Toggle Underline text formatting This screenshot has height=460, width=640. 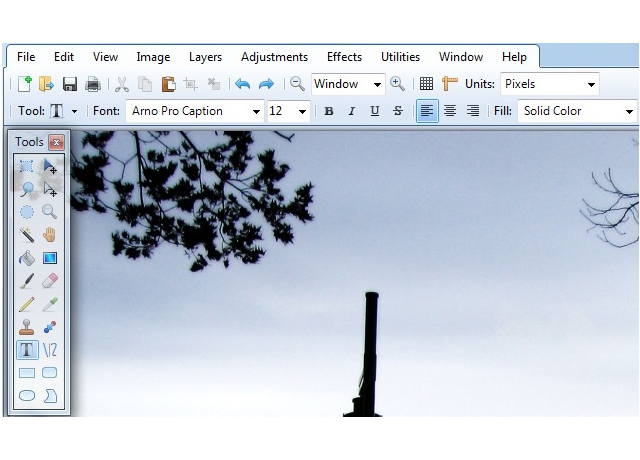[x=375, y=111]
